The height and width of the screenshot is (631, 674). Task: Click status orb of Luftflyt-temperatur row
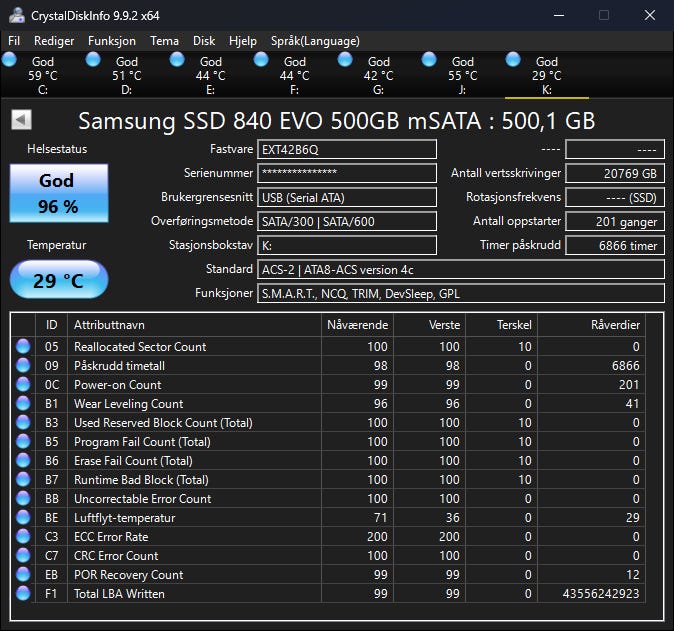23,518
